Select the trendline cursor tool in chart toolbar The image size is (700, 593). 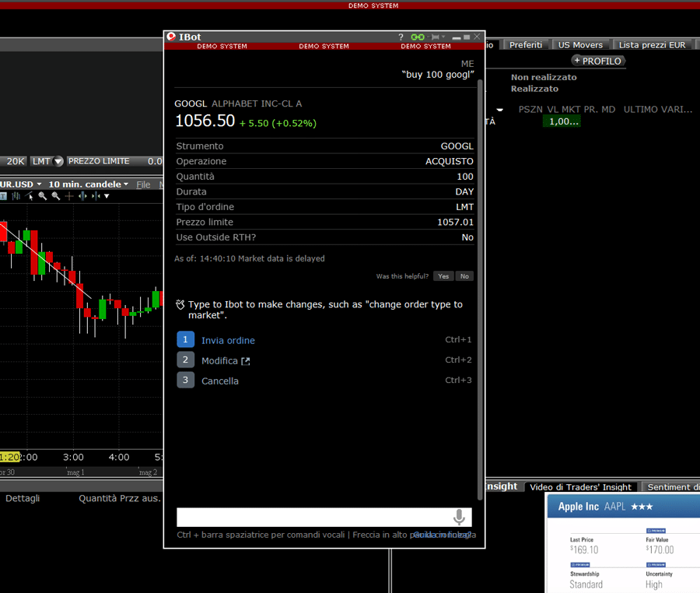(x=30, y=196)
